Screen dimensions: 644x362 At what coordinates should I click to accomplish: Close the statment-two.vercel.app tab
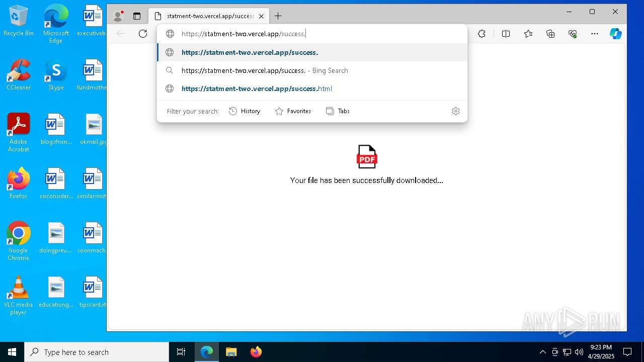(x=261, y=16)
